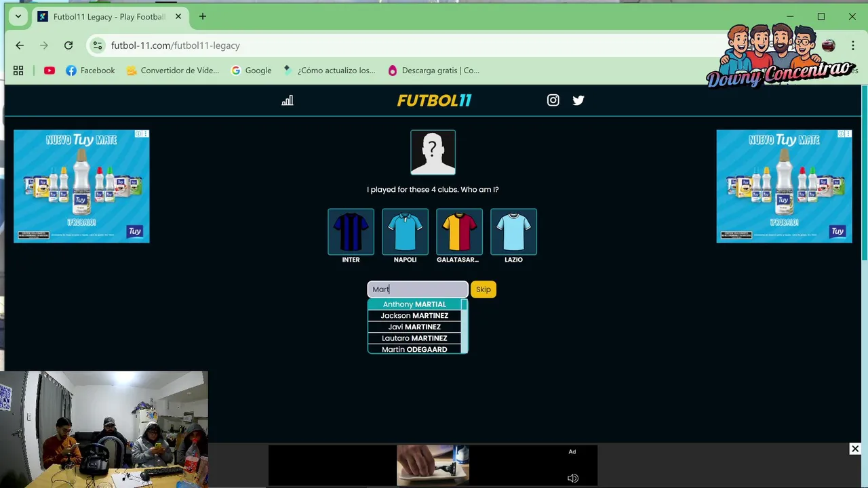Open the Futbol11 Twitter page
The height and width of the screenshot is (488, 868).
578,100
